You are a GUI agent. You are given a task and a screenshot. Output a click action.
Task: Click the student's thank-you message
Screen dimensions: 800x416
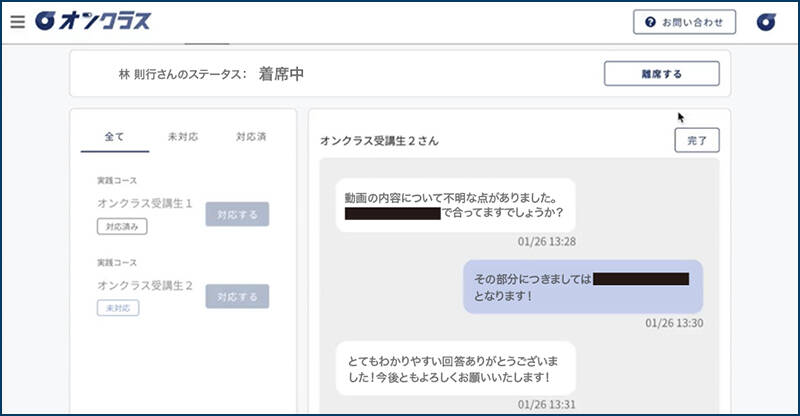455,368
